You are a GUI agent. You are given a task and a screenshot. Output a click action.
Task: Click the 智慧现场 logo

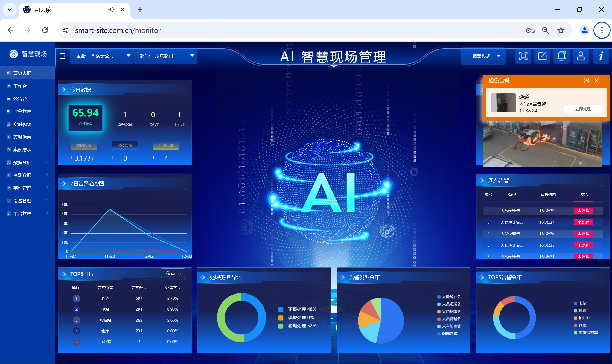(28, 54)
